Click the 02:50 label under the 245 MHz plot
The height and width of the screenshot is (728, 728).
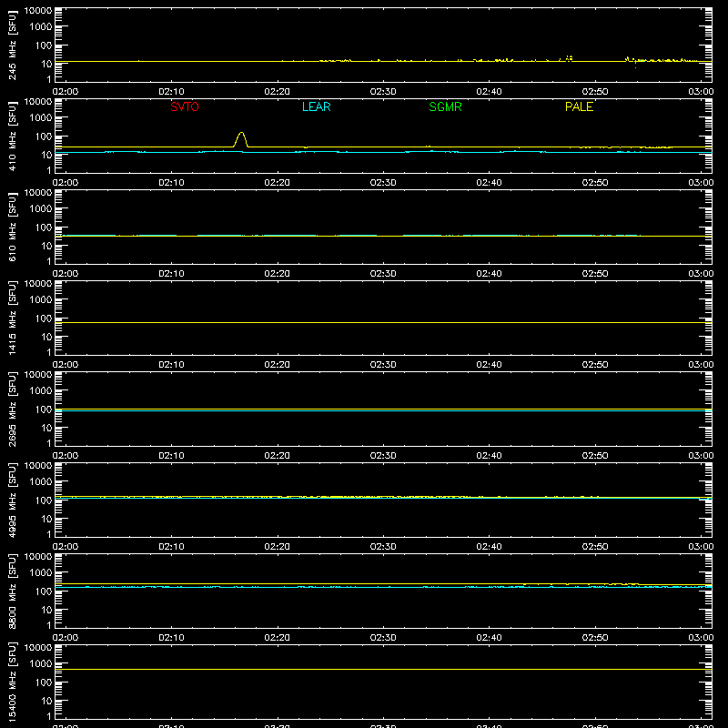pos(595,92)
